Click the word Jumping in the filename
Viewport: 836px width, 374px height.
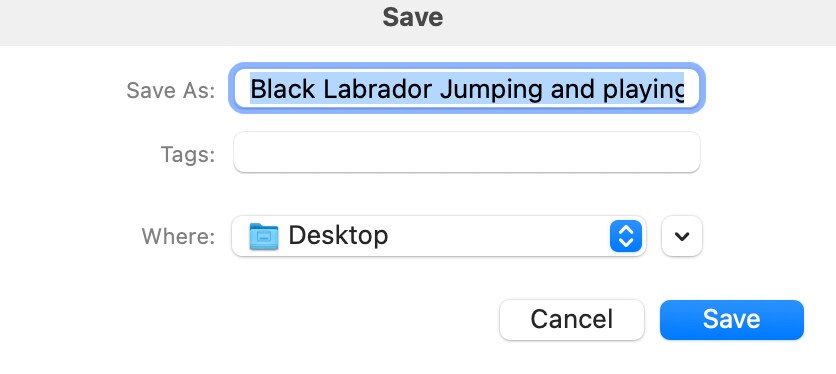tap(491, 90)
